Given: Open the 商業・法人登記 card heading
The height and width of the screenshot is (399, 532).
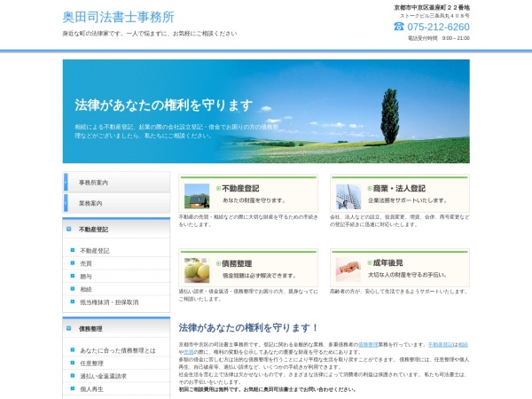Looking at the screenshot, I should point(399,188).
